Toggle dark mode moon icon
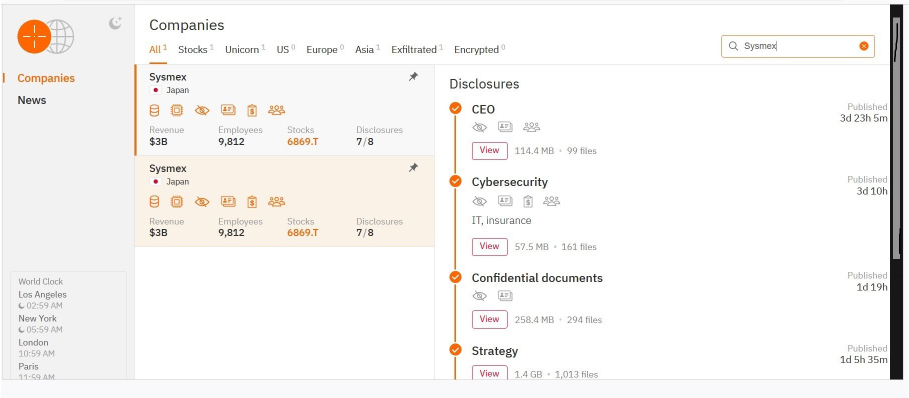The width and height of the screenshot is (909, 398). point(115,23)
